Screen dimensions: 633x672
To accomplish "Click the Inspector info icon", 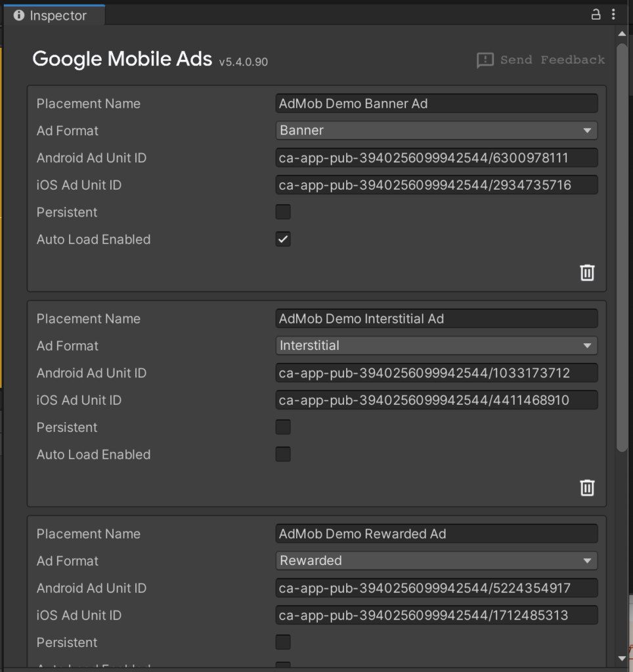I will coord(18,14).
